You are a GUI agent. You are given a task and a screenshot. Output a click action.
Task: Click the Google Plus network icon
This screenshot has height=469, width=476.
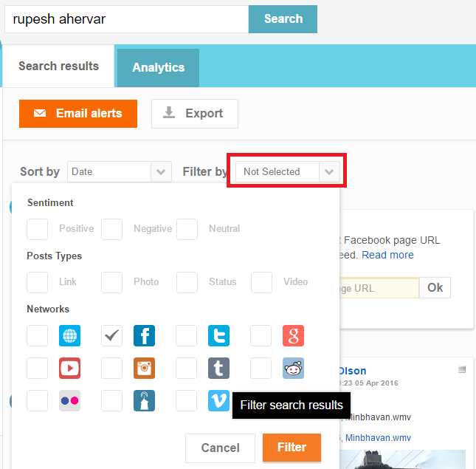coord(293,335)
